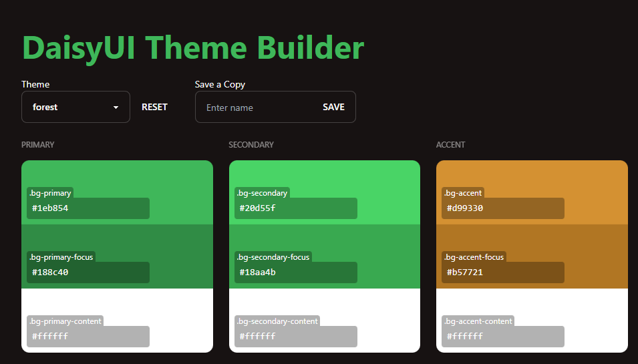The image size is (638, 364).
Task: Click the DaisyUI Theme Builder title
Action: click(x=193, y=48)
